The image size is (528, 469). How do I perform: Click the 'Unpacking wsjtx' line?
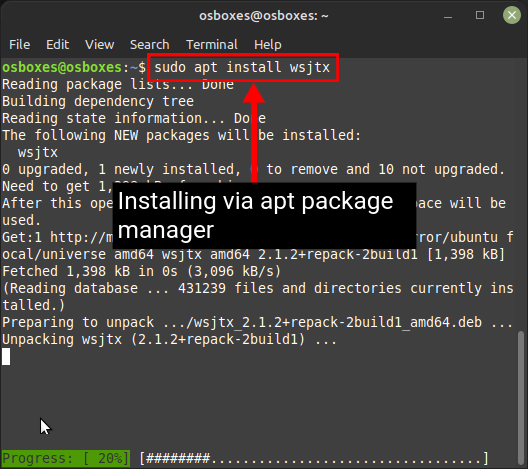(x=169, y=339)
